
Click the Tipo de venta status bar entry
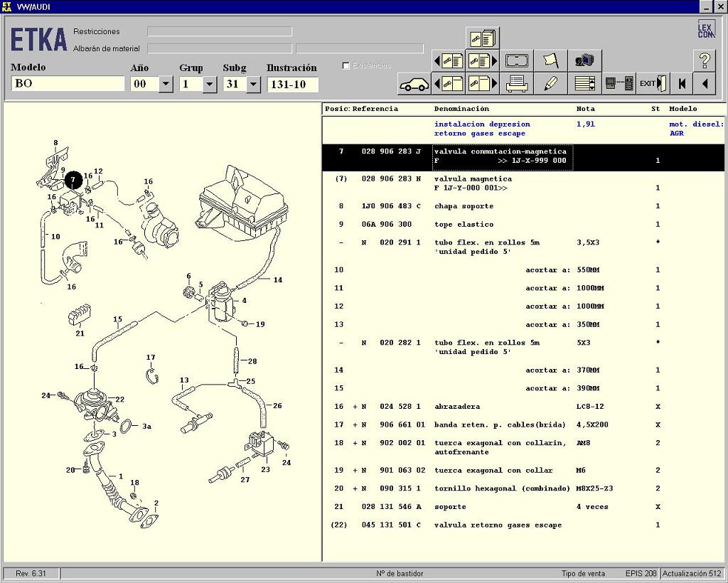tap(583, 574)
